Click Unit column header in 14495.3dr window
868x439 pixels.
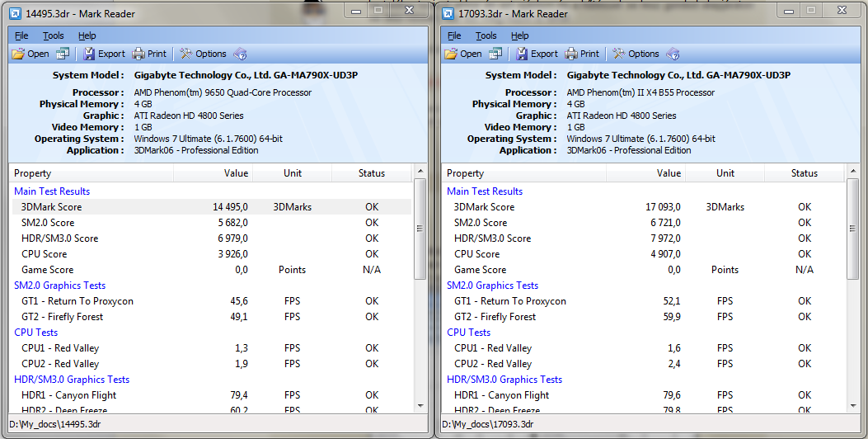click(x=293, y=173)
